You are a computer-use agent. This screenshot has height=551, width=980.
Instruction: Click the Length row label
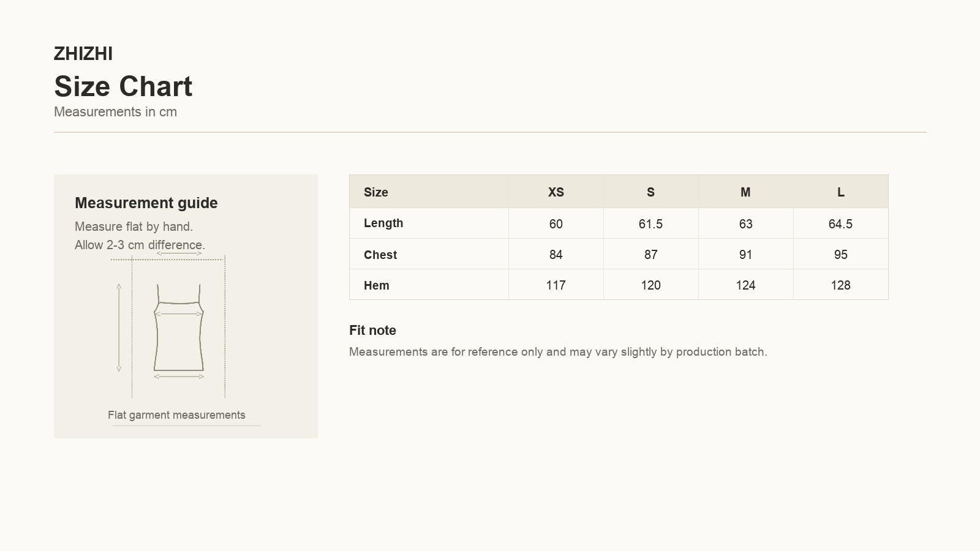pyautogui.click(x=383, y=223)
